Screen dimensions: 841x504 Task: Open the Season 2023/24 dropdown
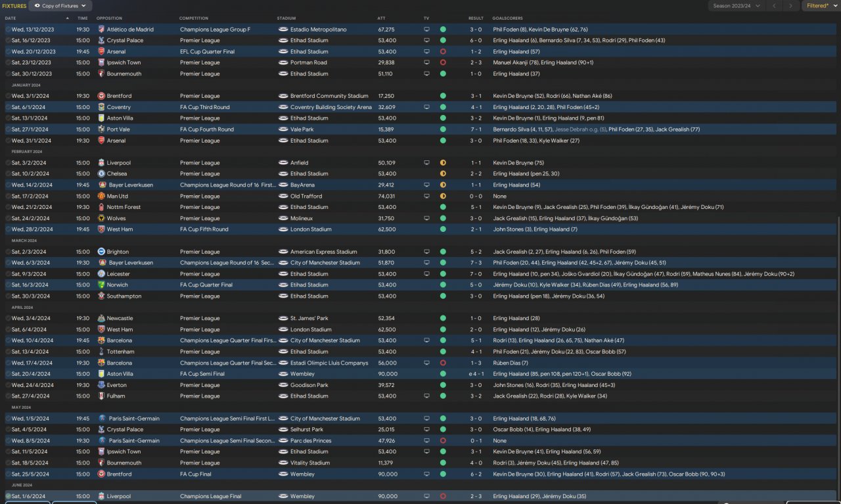pos(736,6)
